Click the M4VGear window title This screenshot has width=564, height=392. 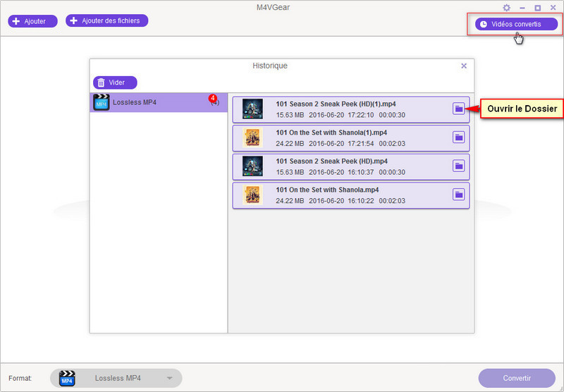(x=273, y=7)
